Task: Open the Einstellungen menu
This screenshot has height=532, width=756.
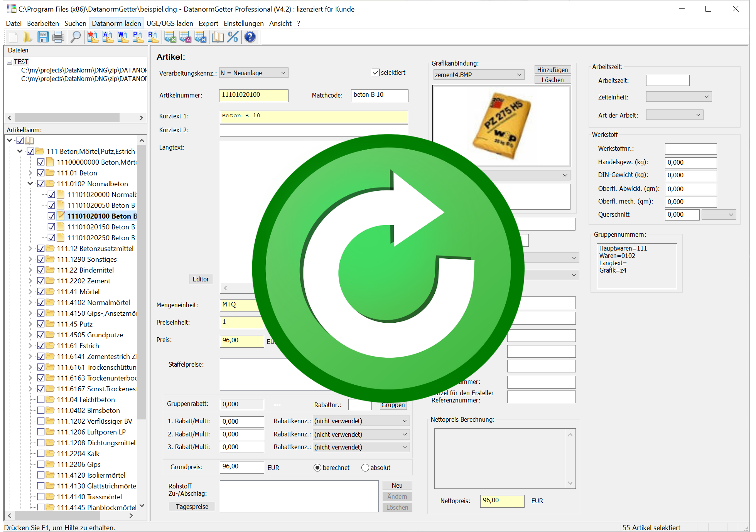Action: 243,24
